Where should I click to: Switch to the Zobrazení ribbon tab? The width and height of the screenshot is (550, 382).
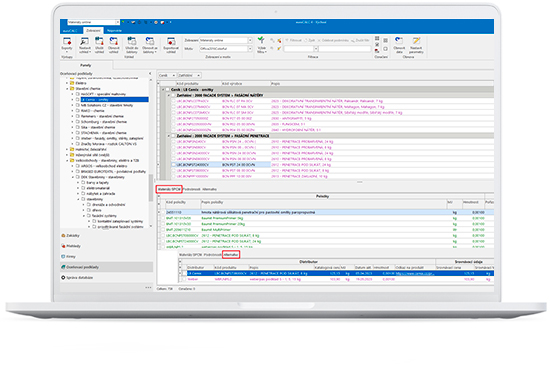coord(93,31)
